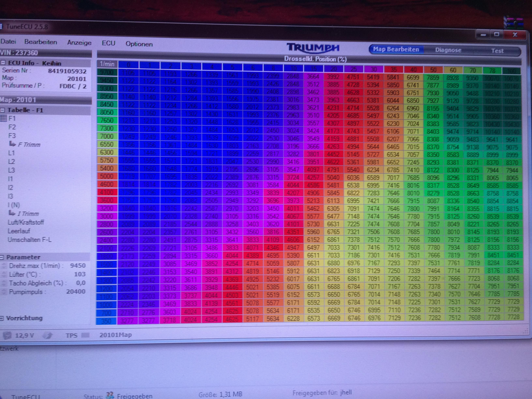Open the Optionen menu
This screenshot has height=399, width=532.
[x=139, y=44]
